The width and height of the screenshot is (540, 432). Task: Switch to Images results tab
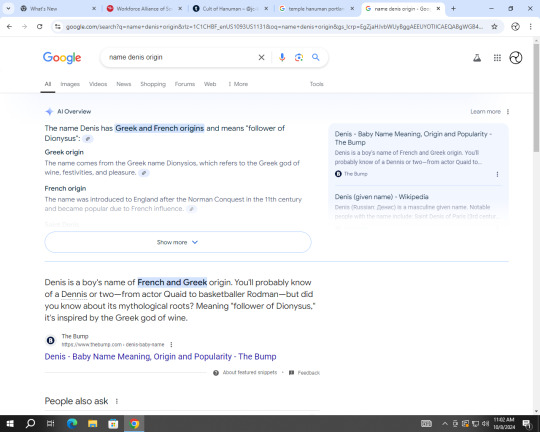coord(70,84)
